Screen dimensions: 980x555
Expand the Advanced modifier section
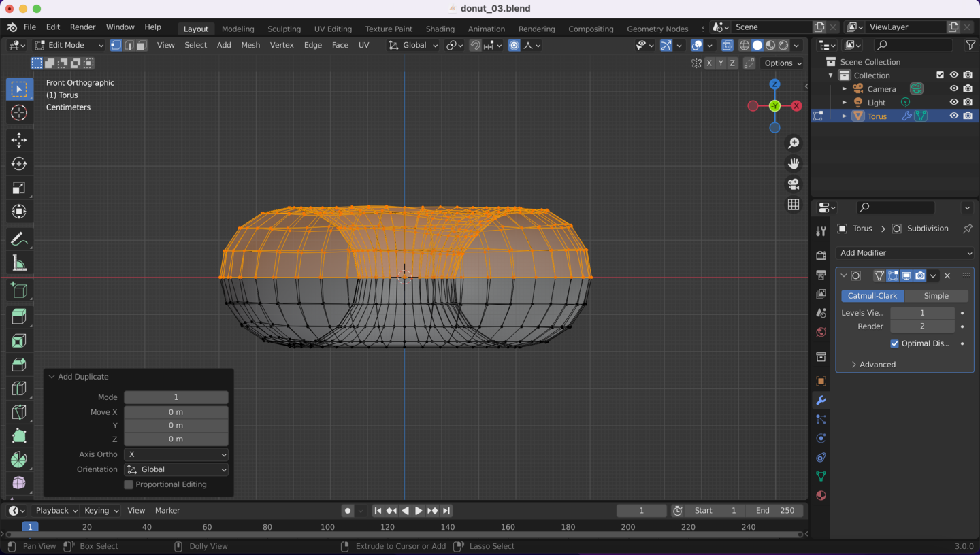(x=877, y=365)
